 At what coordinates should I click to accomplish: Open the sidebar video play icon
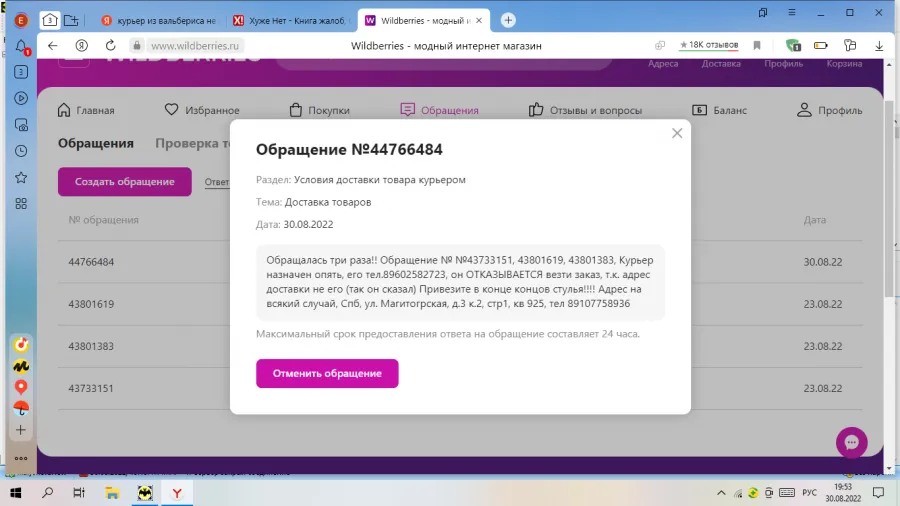pos(21,98)
